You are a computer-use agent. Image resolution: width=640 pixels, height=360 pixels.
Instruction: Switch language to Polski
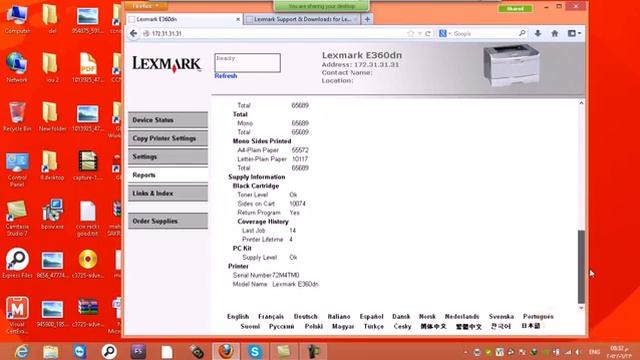[x=313, y=327]
